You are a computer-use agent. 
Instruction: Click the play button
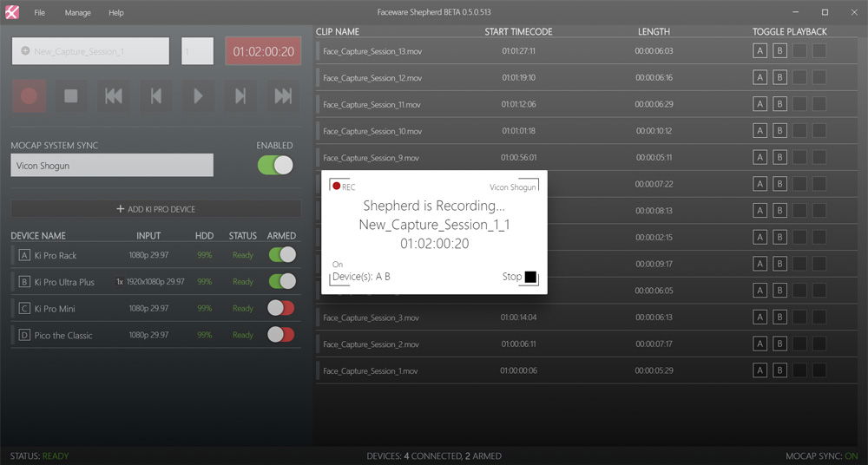coord(198,95)
